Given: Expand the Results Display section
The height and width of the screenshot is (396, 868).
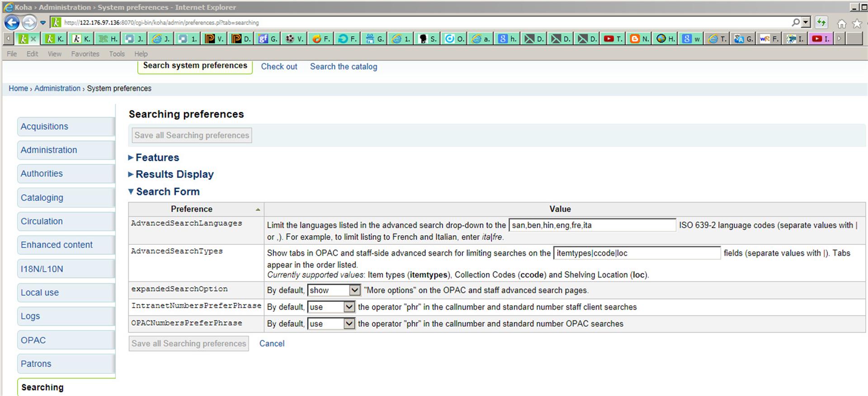Looking at the screenshot, I should pos(171,174).
